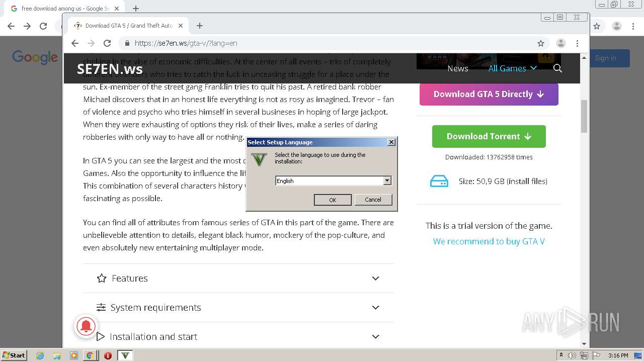Go forward in the background Chrome window

pos(27,26)
